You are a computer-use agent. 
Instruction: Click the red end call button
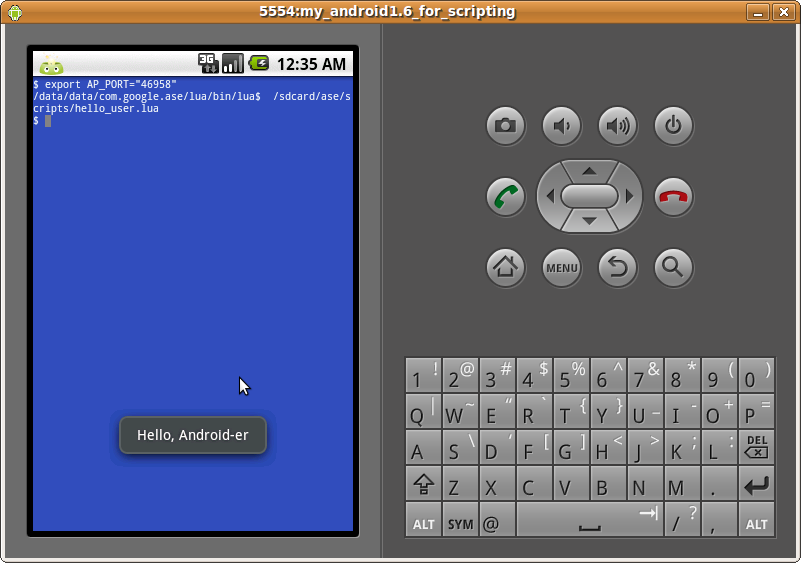click(x=674, y=197)
